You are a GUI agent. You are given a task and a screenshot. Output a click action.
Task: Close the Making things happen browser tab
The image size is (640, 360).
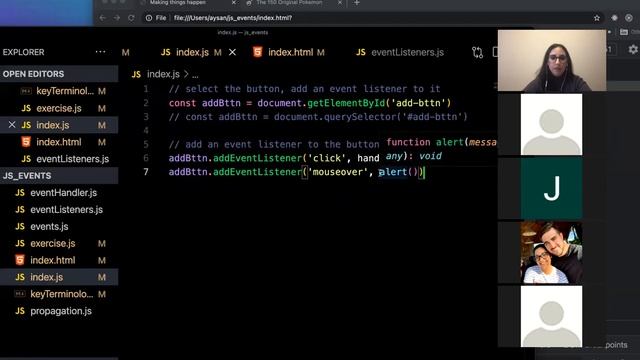click(x=234, y=3)
